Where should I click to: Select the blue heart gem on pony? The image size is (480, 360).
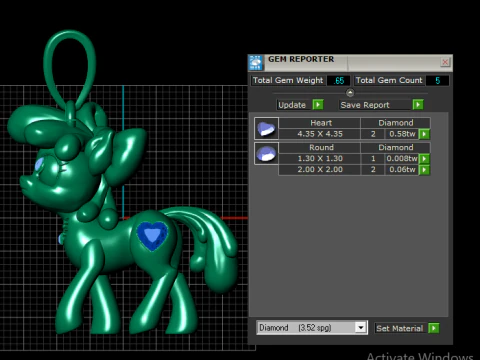coord(152,235)
